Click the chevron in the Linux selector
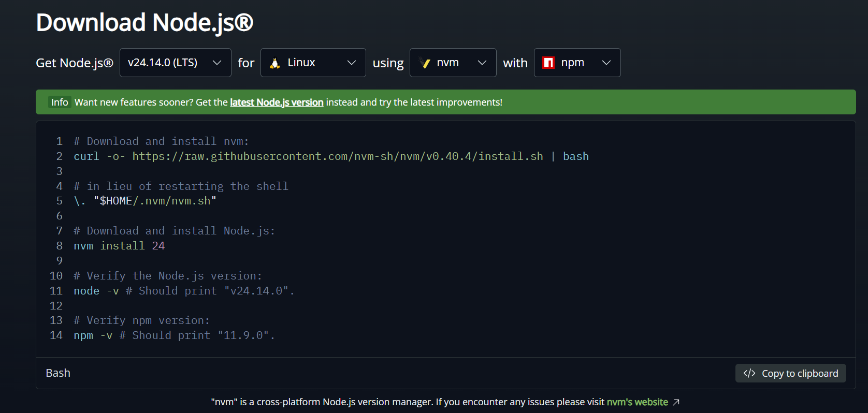This screenshot has height=413, width=868. [352, 63]
